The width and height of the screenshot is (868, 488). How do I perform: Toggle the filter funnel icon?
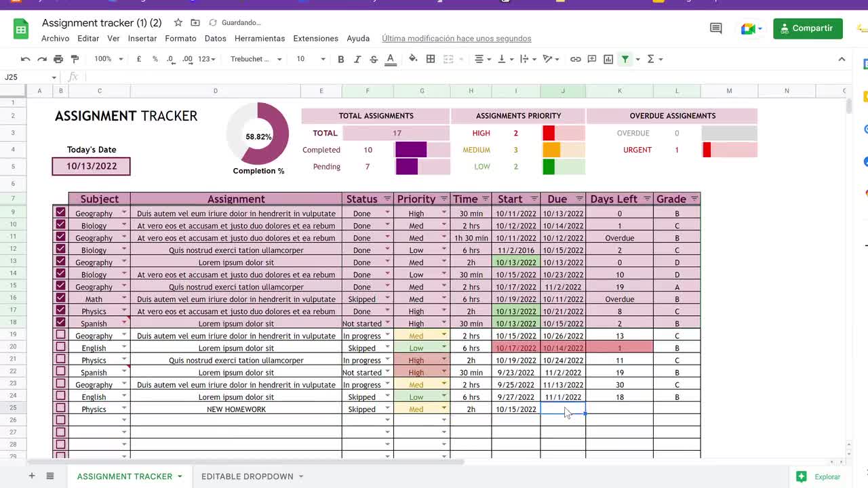pyautogui.click(x=625, y=59)
